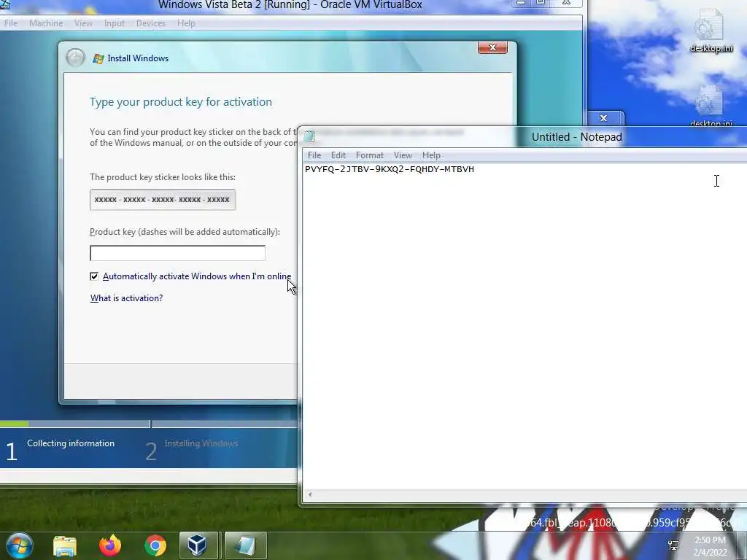Close the Install Windows dialog

coord(492,47)
